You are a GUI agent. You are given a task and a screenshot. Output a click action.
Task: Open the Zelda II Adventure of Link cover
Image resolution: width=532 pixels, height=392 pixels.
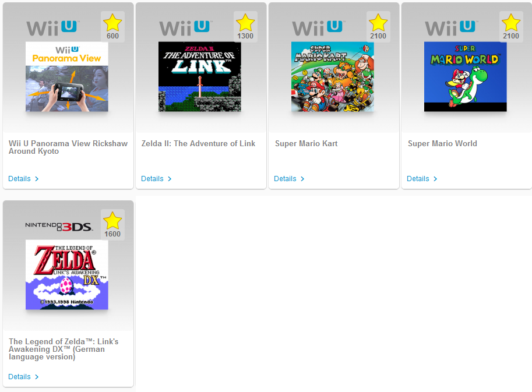pyautogui.click(x=200, y=77)
